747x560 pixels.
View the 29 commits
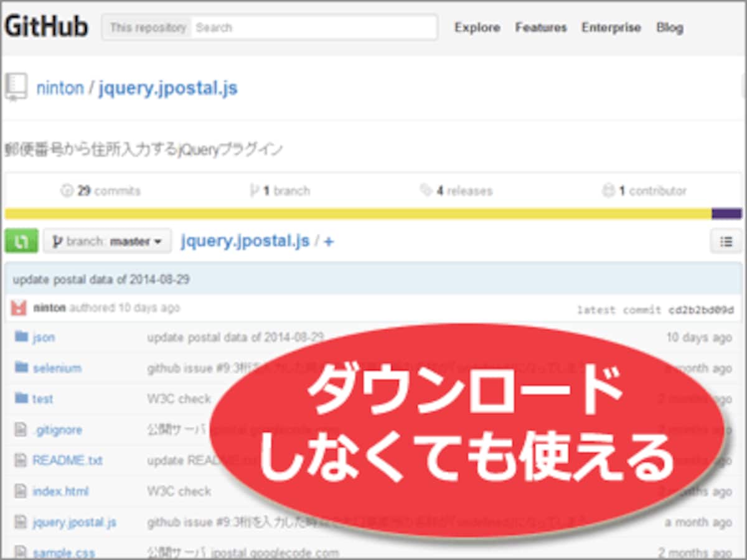click(101, 191)
